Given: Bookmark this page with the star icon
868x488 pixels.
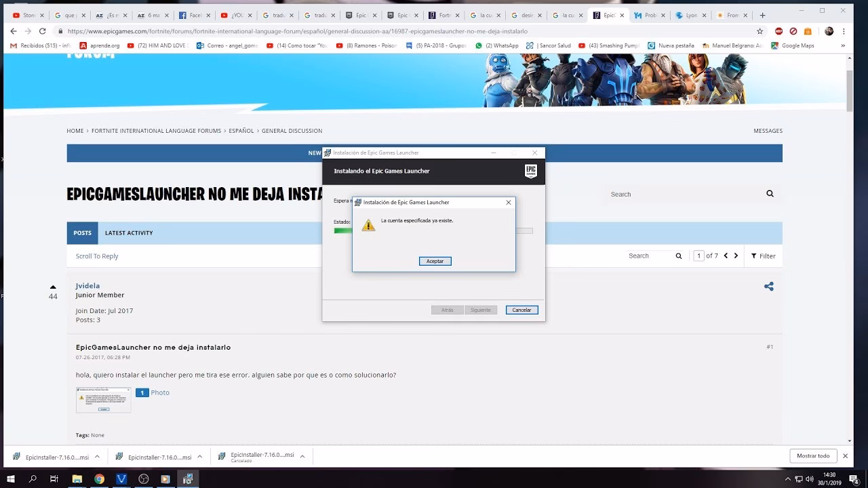Looking at the screenshot, I should 759,31.
